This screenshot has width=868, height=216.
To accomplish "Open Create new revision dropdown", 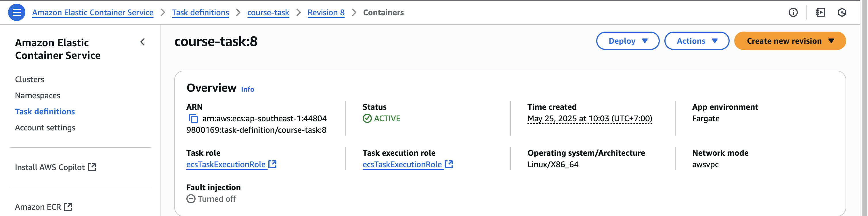I will pyautogui.click(x=789, y=41).
